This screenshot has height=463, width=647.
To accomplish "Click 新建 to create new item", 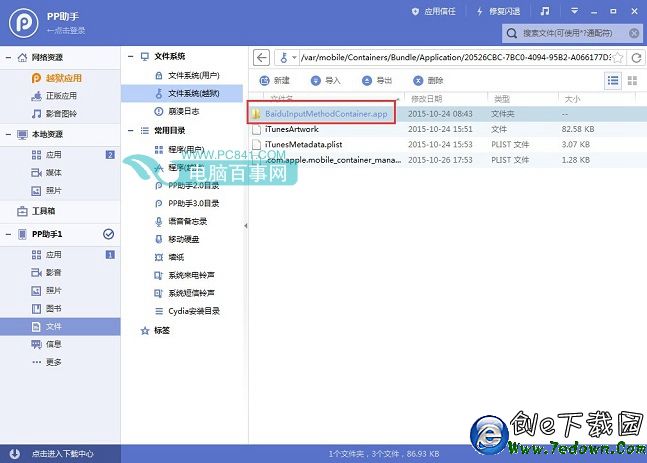I will tap(274, 80).
